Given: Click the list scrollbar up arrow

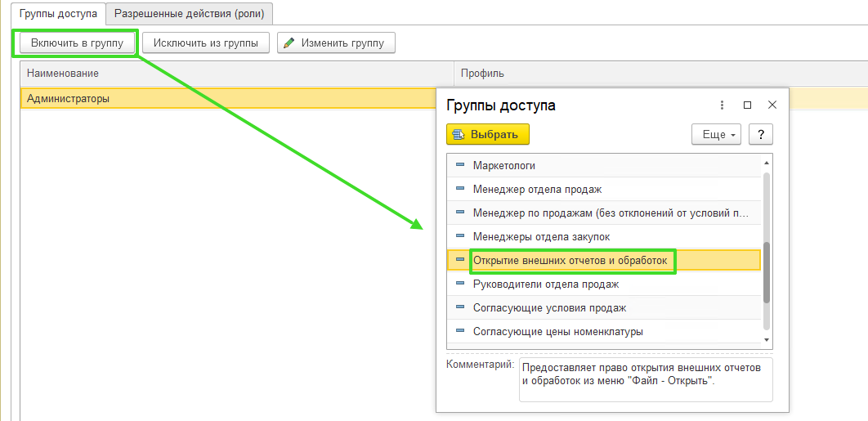Looking at the screenshot, I should (767, 163).
